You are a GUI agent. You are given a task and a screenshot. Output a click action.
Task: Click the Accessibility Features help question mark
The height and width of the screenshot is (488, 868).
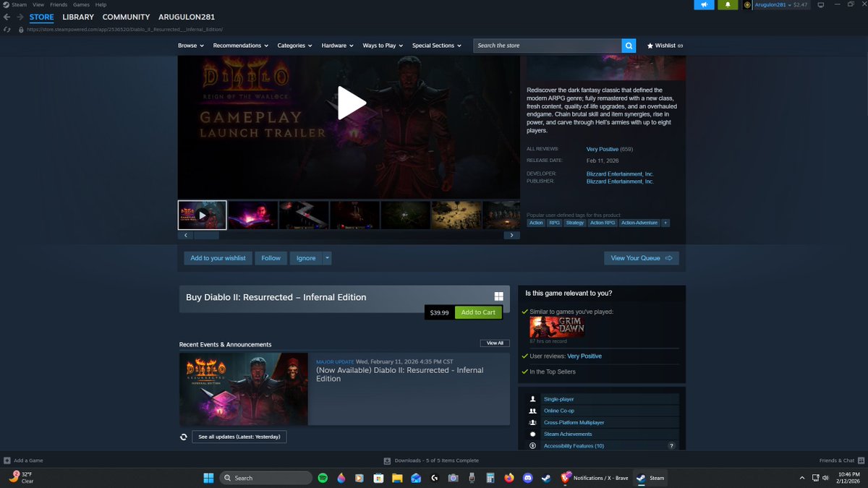(671, 446)
